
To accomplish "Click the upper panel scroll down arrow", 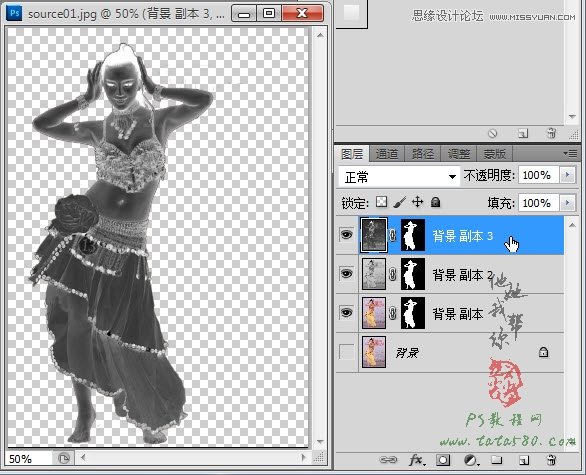I will [572, 117].
